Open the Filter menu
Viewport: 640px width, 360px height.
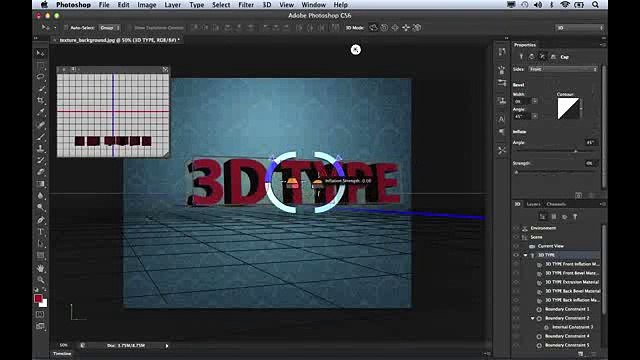coord(246,5)
